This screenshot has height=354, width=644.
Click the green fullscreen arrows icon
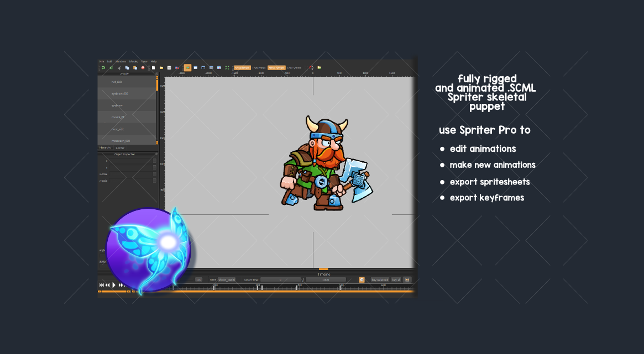(227, 68)
